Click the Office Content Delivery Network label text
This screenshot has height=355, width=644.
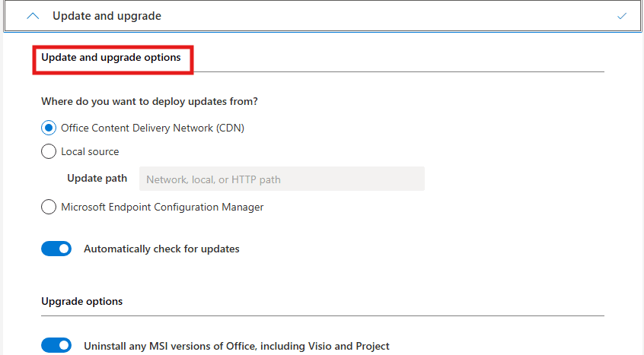click(152, 128)
